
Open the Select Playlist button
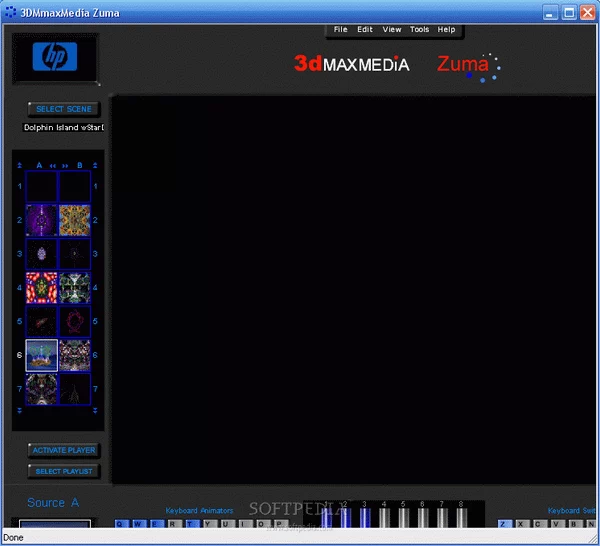tap(64, 471)
